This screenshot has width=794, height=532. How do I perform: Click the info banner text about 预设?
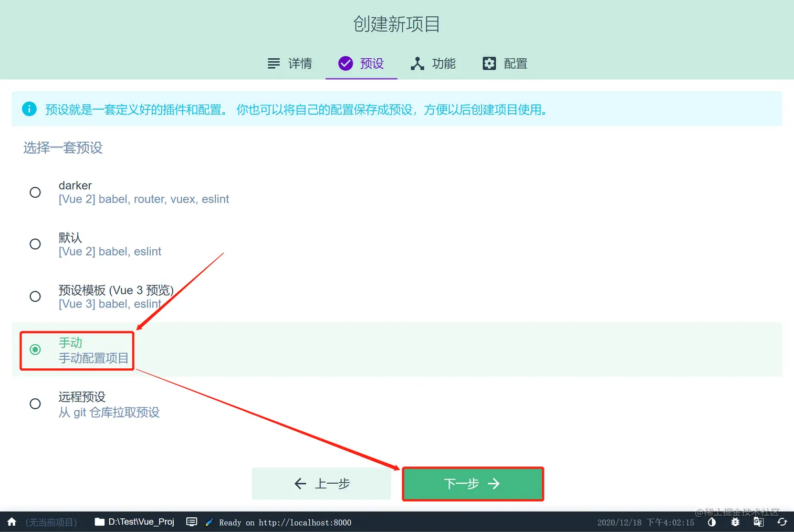click(297, 110)
